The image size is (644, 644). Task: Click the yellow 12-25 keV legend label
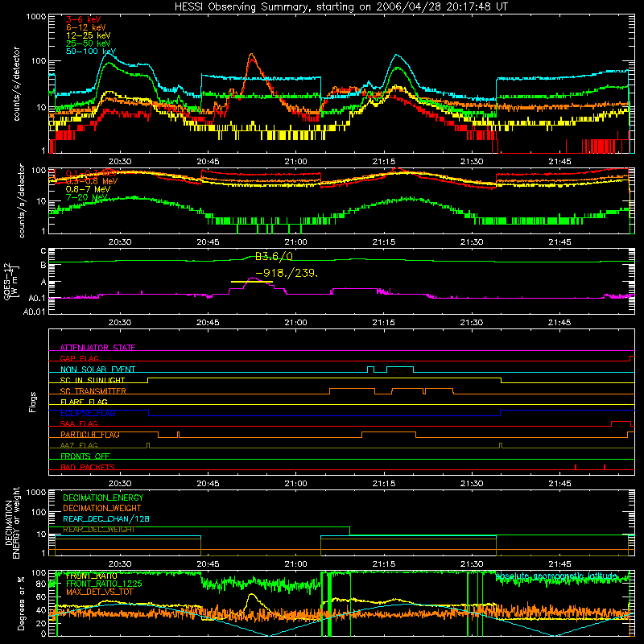(x=89, y=35)
